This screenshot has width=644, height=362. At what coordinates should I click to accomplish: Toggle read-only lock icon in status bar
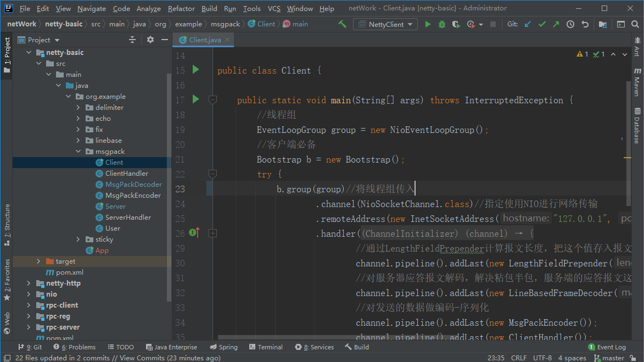634,358
